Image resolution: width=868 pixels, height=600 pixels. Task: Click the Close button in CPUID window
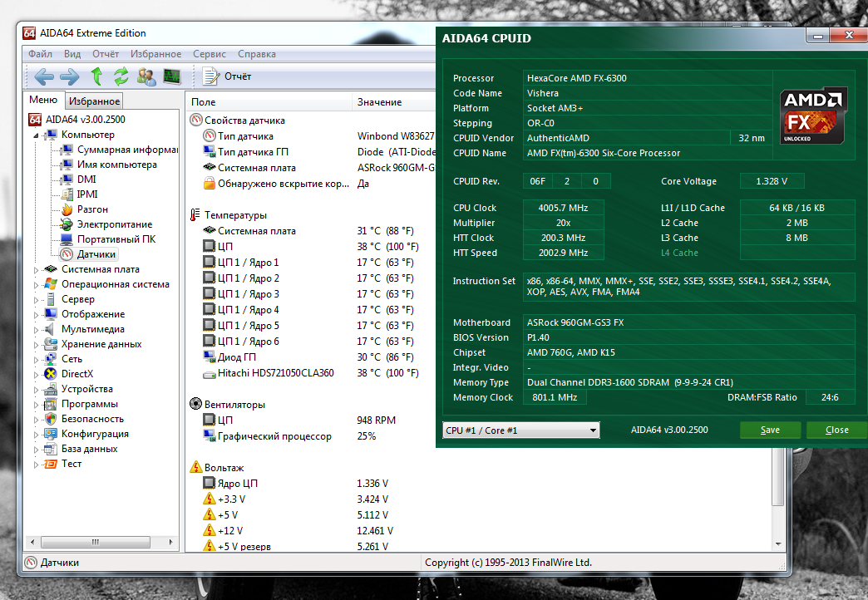(837, 430)
